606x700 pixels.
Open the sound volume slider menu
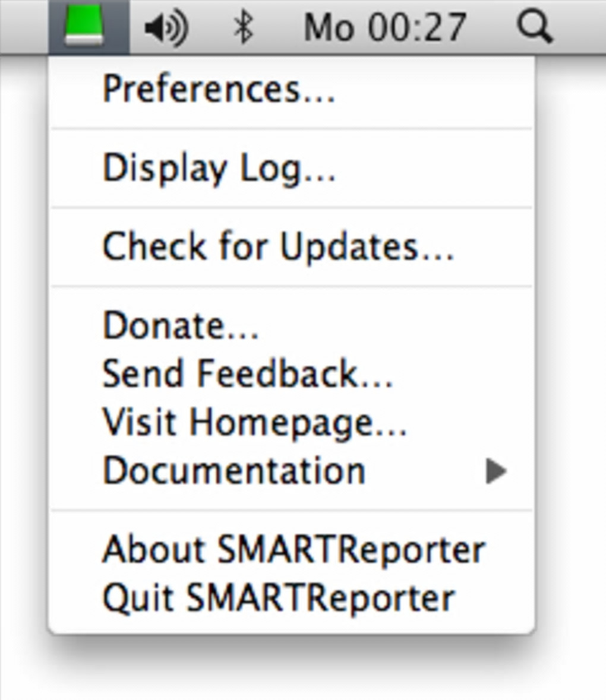click(166, 27)
